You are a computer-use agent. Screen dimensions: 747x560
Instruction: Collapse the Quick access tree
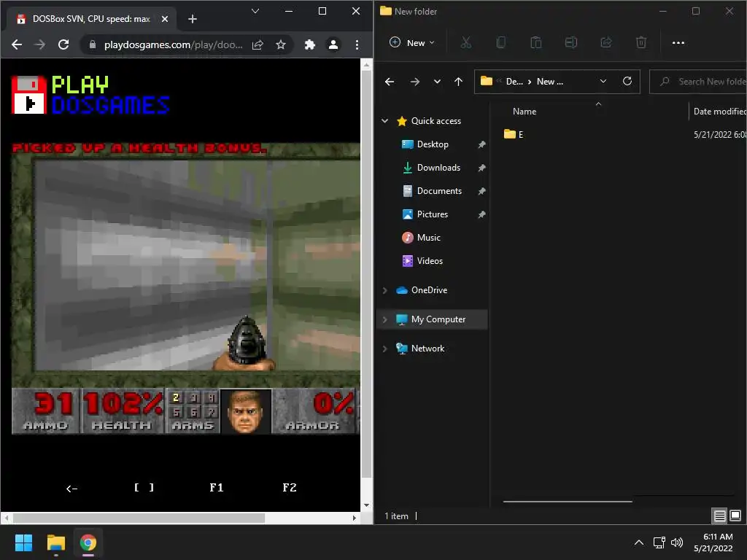pyautogui.click(x=385, y=121)
